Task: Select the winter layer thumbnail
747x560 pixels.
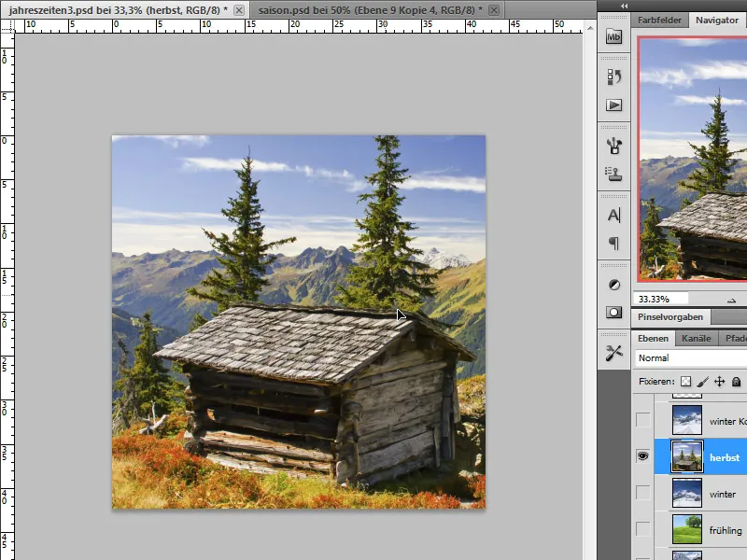Action: [687, 493]
